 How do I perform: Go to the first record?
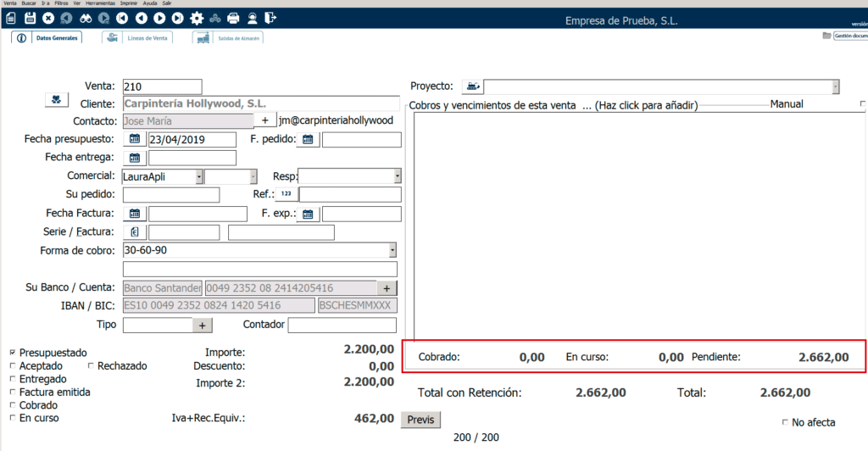[123, 18]
